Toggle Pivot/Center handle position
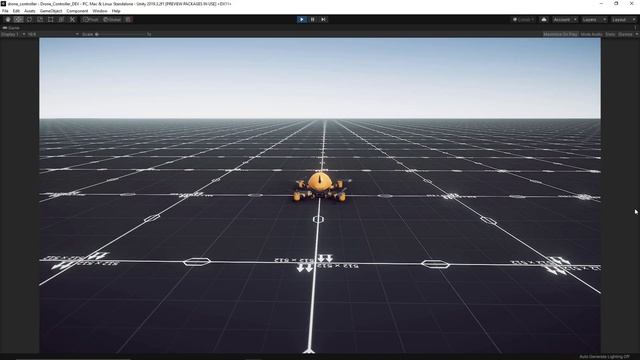 pos(91,20)
